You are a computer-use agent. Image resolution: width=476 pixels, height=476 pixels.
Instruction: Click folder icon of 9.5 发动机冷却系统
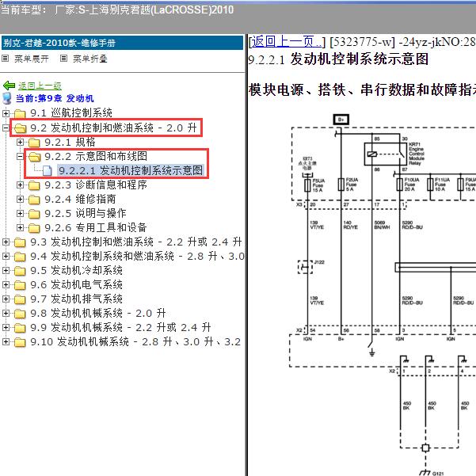[x=20, y=271]
